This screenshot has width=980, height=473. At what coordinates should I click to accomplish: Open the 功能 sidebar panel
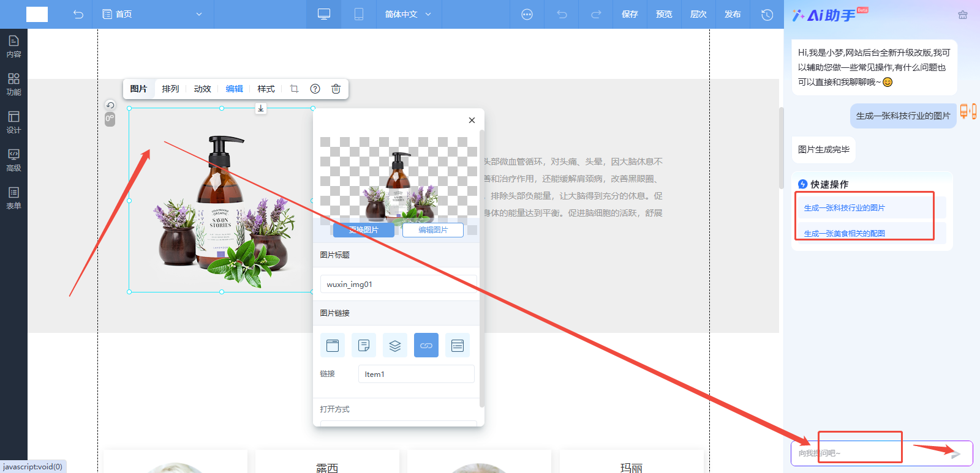tap(13, 84)
